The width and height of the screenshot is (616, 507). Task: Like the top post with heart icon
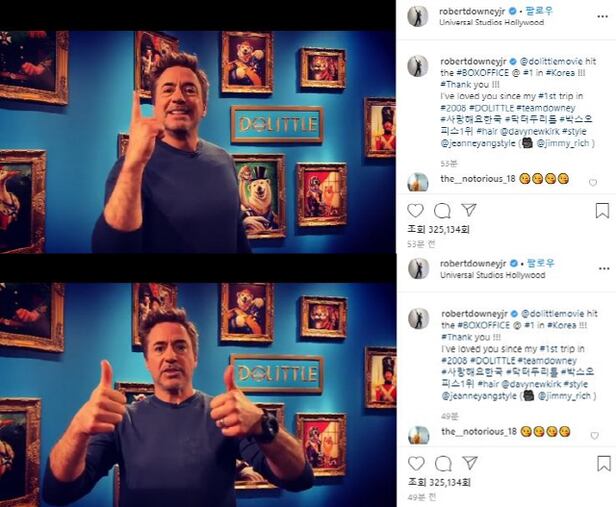tap(415, 211)
